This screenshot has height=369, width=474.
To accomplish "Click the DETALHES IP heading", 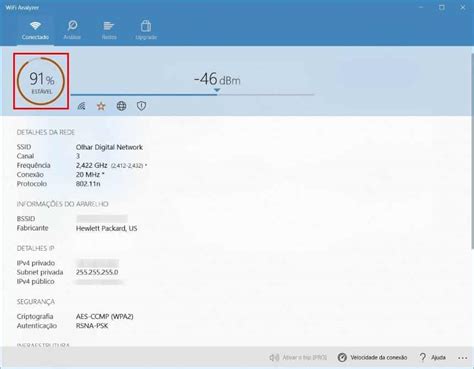I will (x=35, y=248).
